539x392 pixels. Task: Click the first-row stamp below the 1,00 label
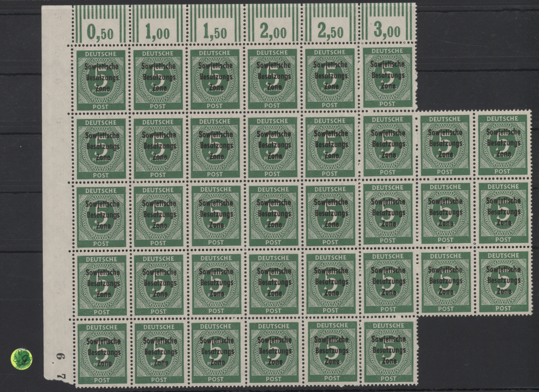[158, 80]
